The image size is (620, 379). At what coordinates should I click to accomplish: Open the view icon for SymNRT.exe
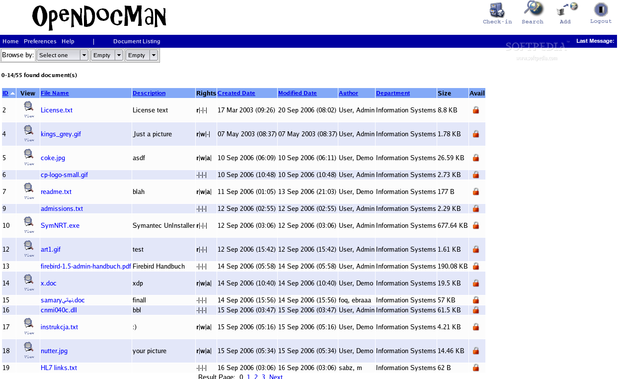click(x=28, y=225)
